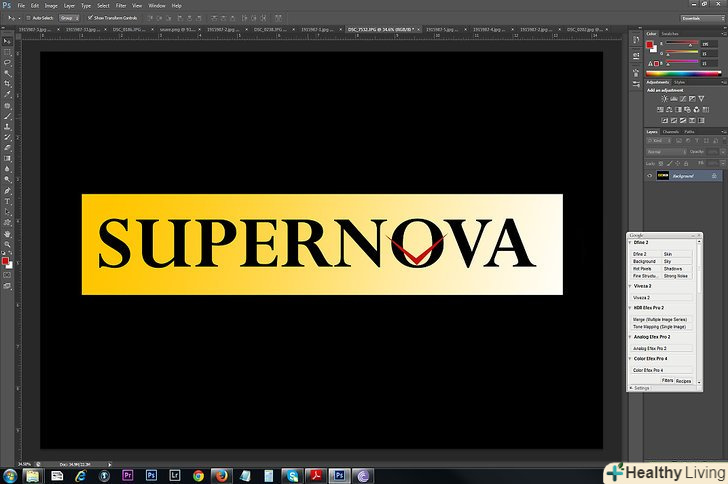Toggle the Auto-Select checkbox
The image size is (728, 484).
30,17
